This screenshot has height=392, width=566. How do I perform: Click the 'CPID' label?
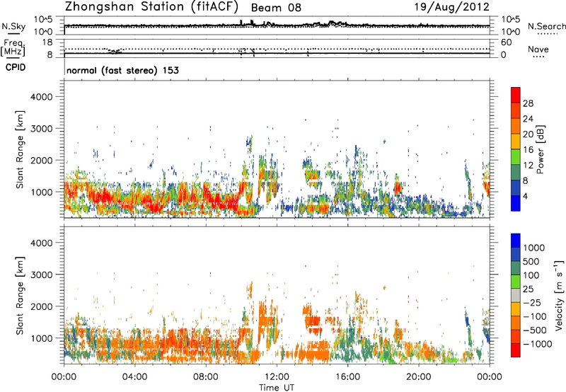click(x=16, y=67)
